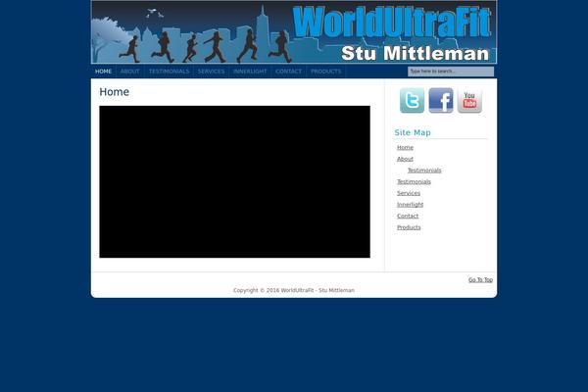Open Contact link in Site Map
The image size is (588, 392).
408,216
